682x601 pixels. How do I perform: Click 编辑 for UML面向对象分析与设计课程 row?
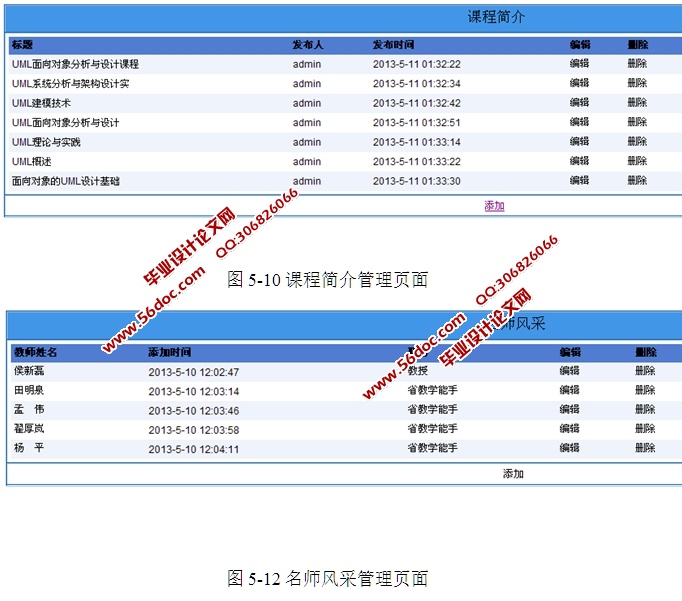579,64
